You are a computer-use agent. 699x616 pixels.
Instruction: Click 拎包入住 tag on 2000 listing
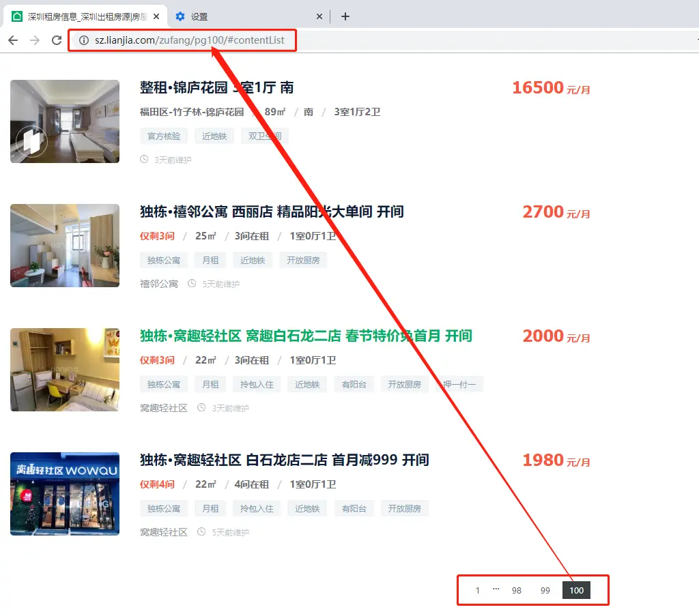coord(257,384)
